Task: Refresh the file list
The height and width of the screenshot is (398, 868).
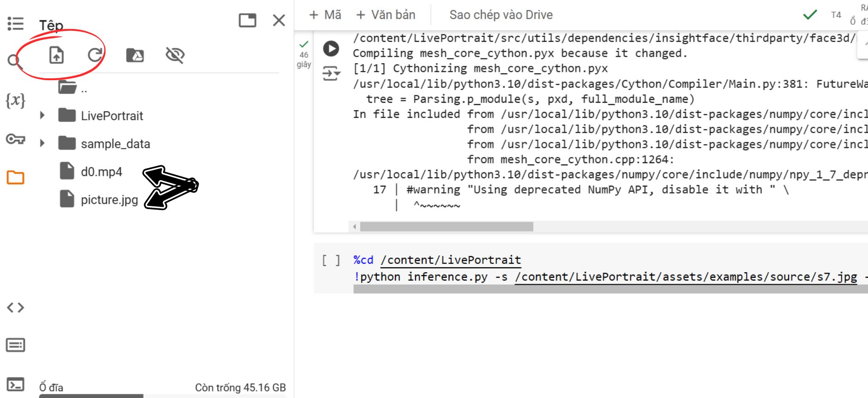Action: pyautogui.click(x=95, y=55)
